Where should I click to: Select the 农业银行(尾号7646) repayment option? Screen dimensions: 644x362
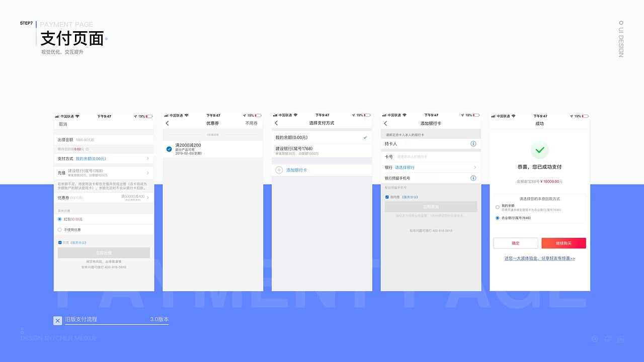[498, 218]
